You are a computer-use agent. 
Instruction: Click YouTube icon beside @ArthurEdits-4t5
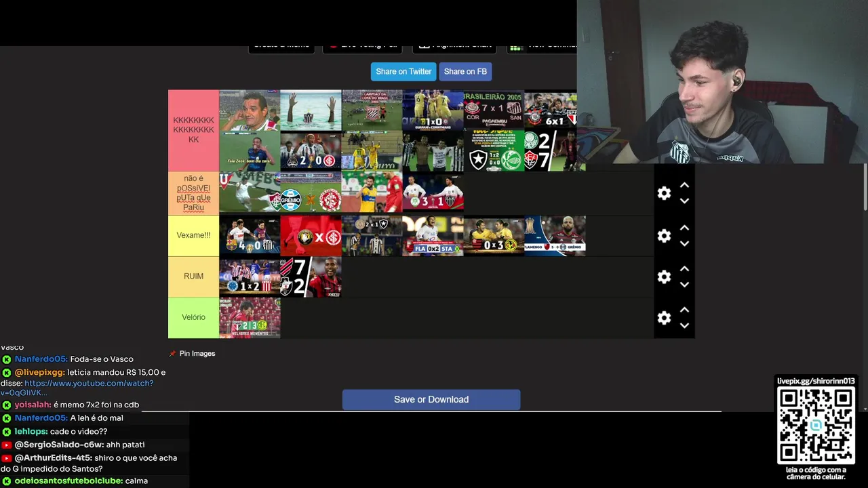coord(7,458)
